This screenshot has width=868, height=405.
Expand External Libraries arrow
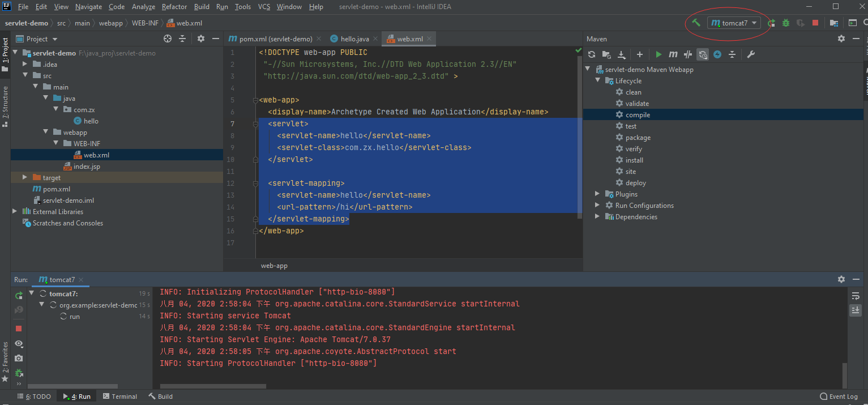[15, 211]
